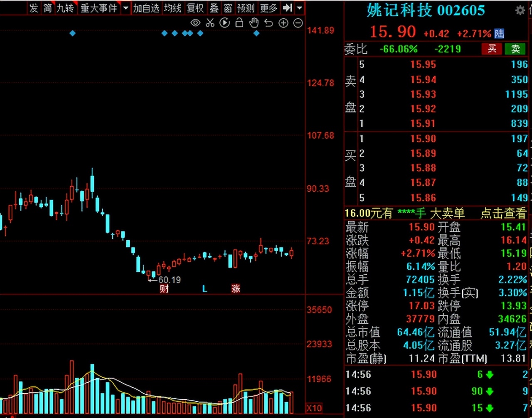
Task: Click the 外盘 value 37779
Action: pos(420,319)
